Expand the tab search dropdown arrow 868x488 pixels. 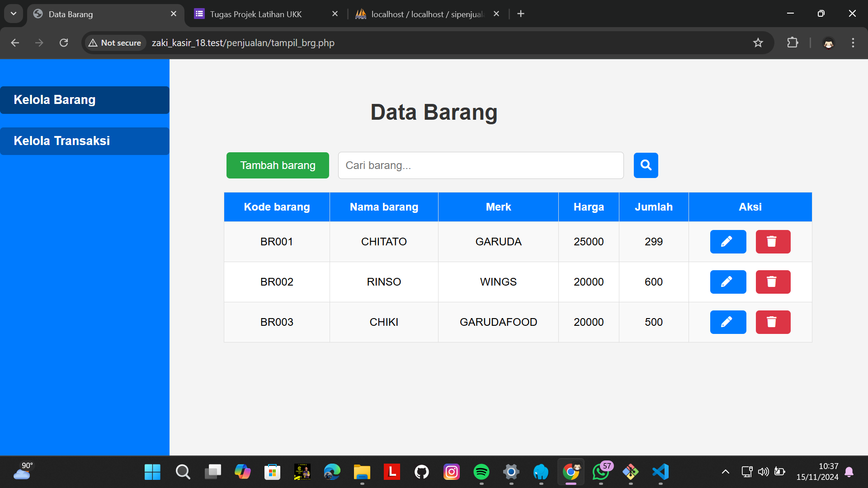[x=14, y=14]
